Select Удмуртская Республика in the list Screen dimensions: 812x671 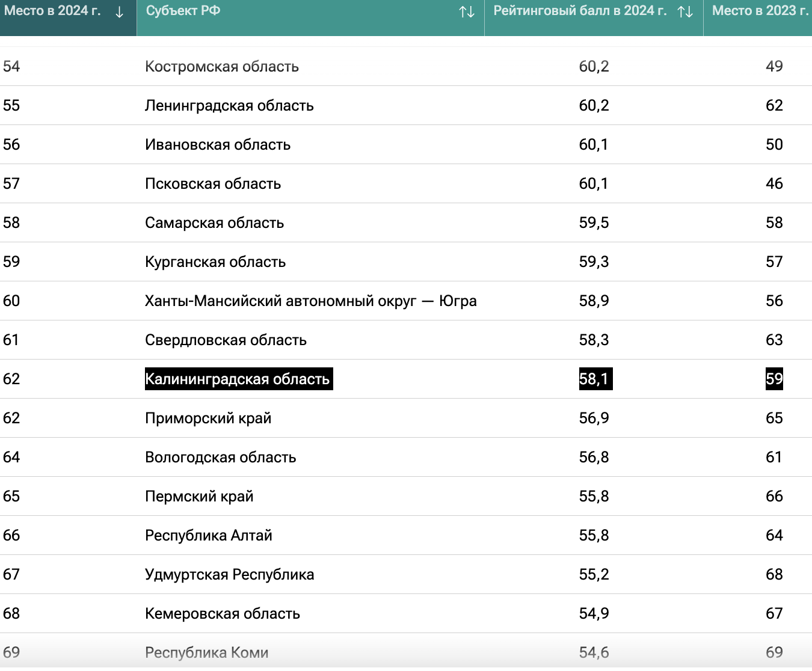coord(229,574)
